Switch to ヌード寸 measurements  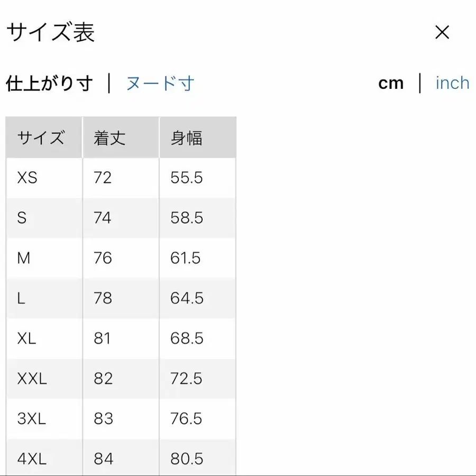(x=160, y=83)
